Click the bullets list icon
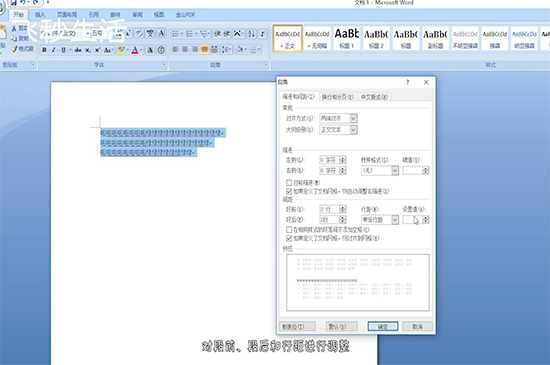This screenshot has width=550, height=365. pos(175,34)
